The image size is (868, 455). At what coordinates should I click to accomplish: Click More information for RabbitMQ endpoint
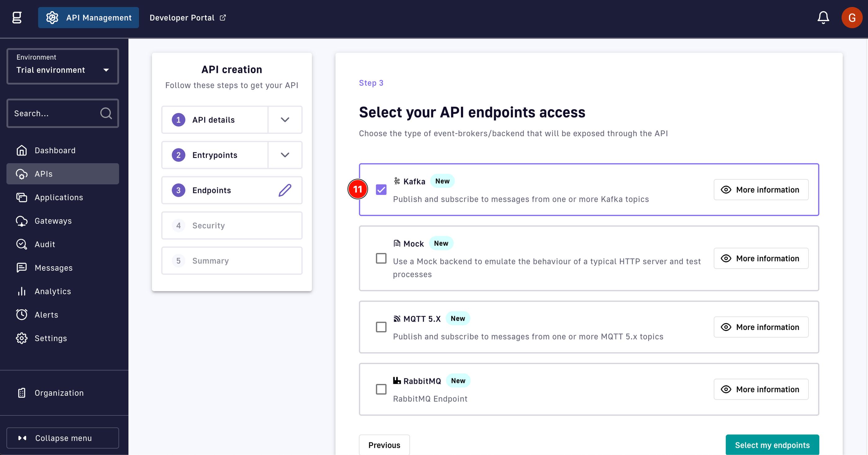(761, 389)
